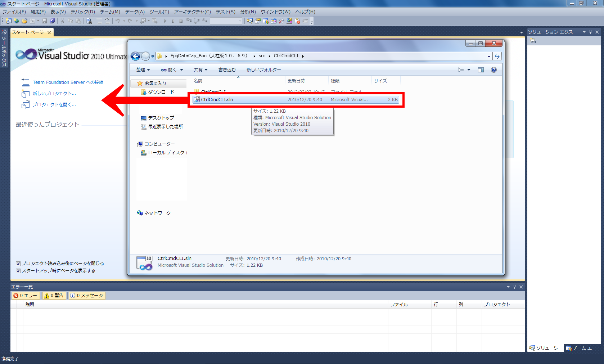This screenshot has width=604, height=364.
Task: Click the Navigate Forward toolbar icon
Action: pyautogui.click(x=155, y=21)
